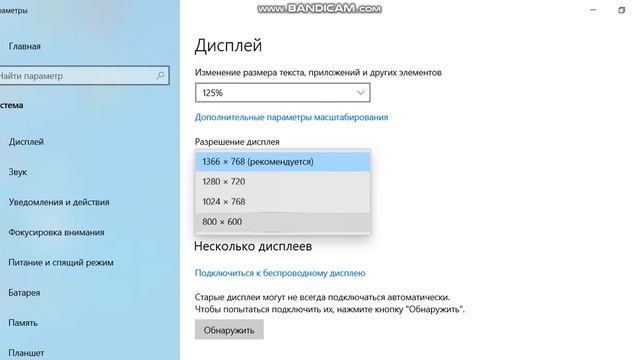Choose the 1280 × 720 resolution option

[x=282, y=182]
